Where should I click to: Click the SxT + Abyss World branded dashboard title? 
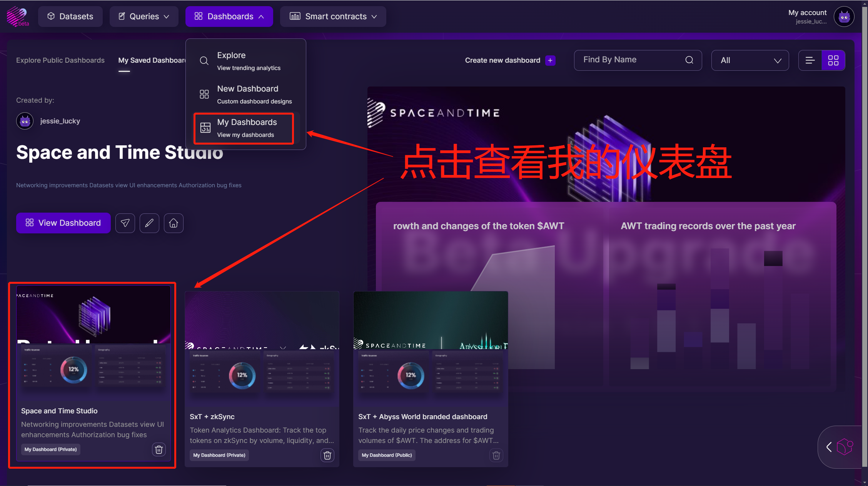click(x=423, y=417)
